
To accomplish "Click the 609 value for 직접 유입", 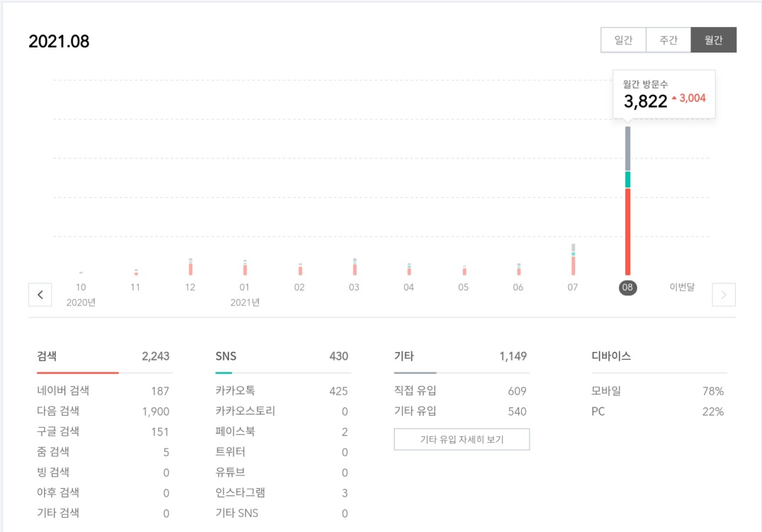I will 517,391.
